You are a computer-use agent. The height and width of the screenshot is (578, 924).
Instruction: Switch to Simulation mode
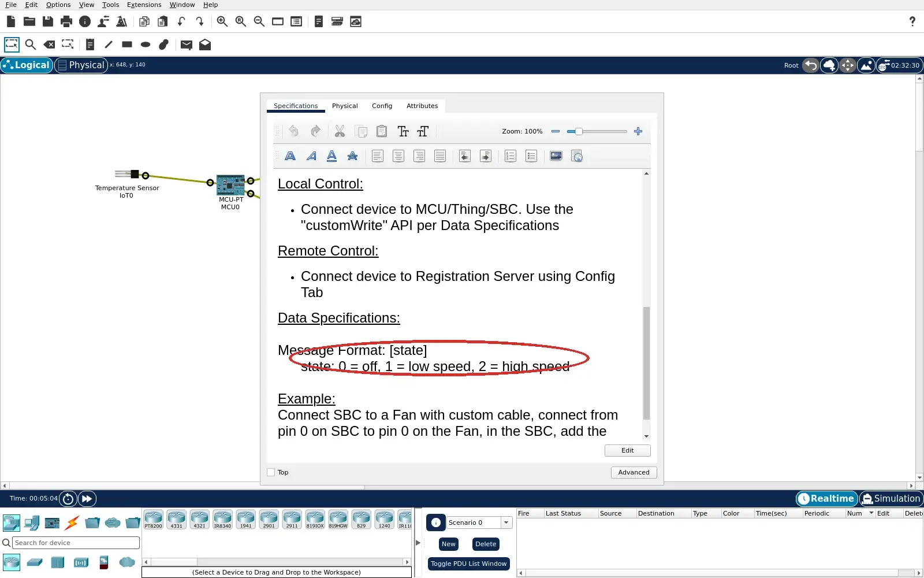tap(891, 498)
